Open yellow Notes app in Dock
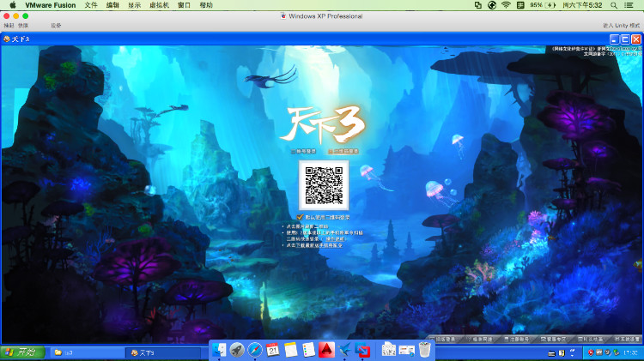This screenshot has width=644, height=361. point(291,350)
